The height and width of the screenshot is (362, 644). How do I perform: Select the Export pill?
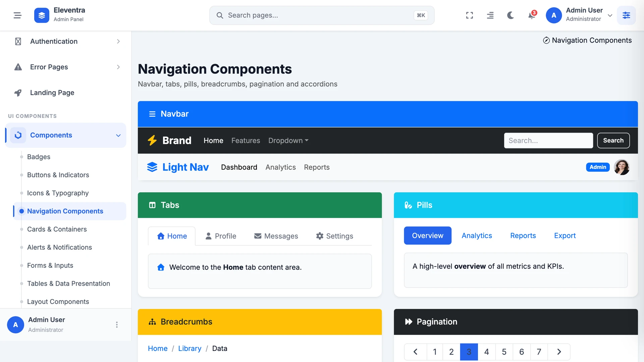click(x=565, y=236)
